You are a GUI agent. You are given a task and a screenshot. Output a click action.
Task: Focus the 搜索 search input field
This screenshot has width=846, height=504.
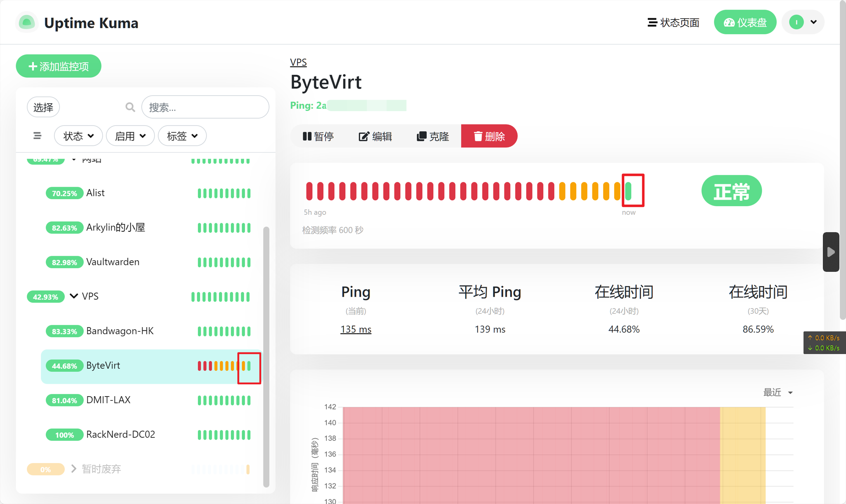[x=205, y=107]
